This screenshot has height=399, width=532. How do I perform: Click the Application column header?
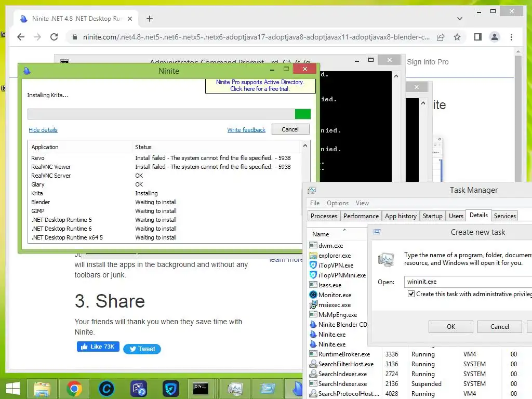pyautogui.click(x=80, y=147)
